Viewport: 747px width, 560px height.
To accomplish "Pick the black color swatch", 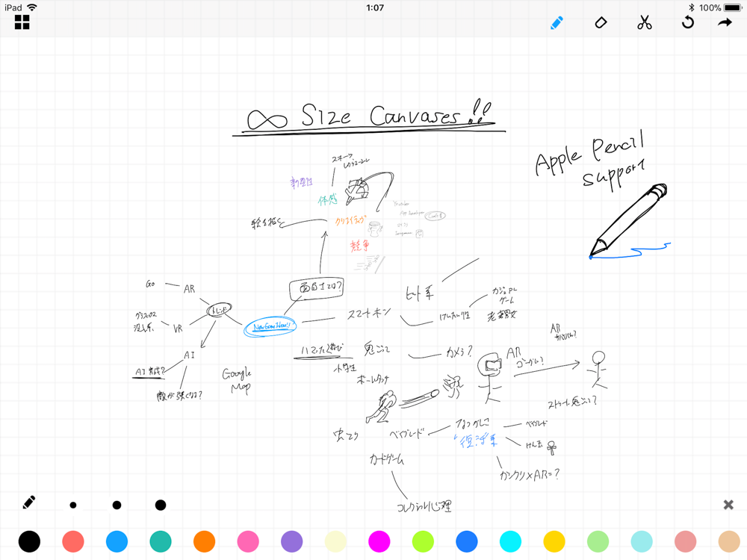I will coord(29,541).
